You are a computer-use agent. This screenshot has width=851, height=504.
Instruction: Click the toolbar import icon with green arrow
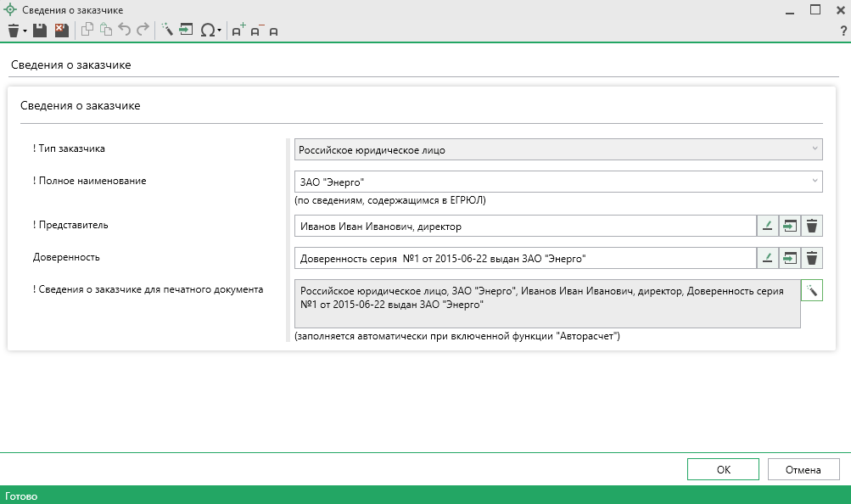pos(187,31)
